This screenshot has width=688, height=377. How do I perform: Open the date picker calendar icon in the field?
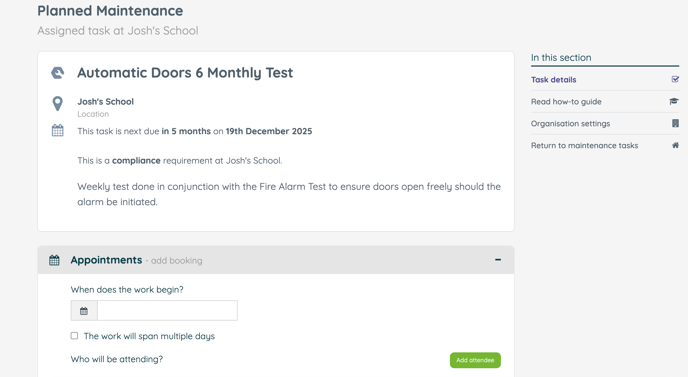tap(84, 311)
